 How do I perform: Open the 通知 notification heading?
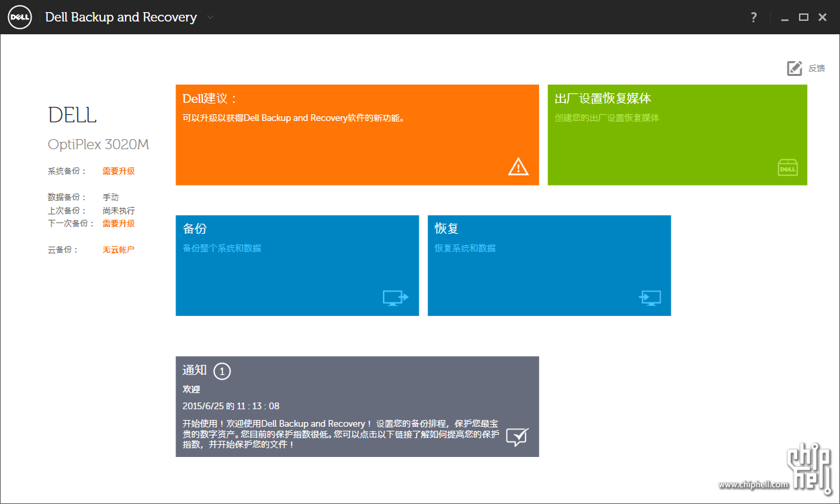coord(195,370)
